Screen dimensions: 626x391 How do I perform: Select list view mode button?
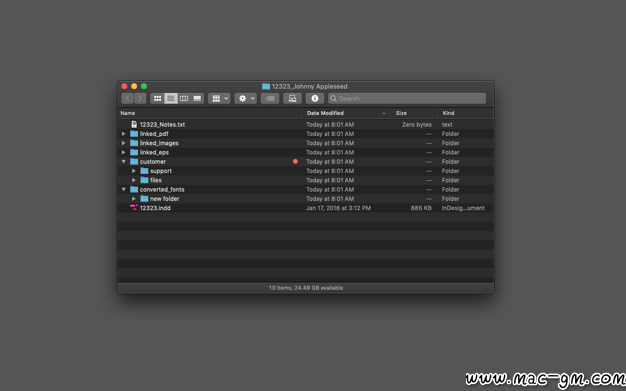[x=170, y=98]
